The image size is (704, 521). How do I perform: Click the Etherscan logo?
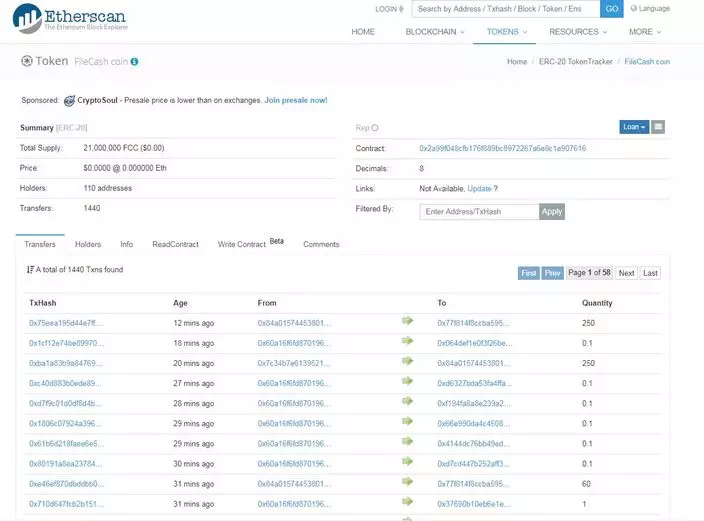(70, 18)
